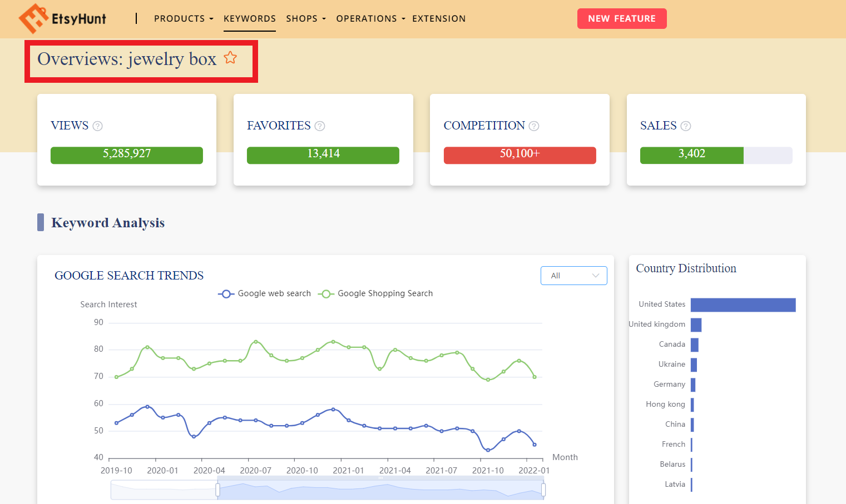Expand the SHOPS menu
This screenshot has height=504, width=846.
[x=306, y=18]
